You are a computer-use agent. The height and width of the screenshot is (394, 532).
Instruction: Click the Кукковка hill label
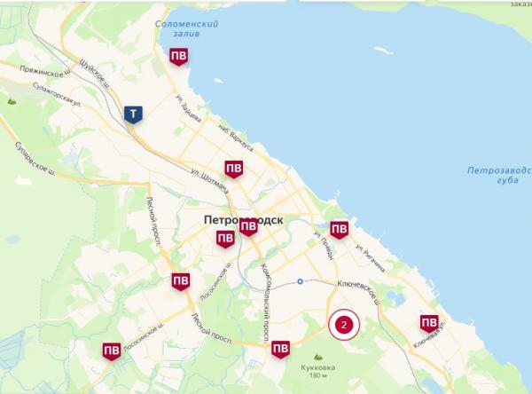[x=318, y=367]
